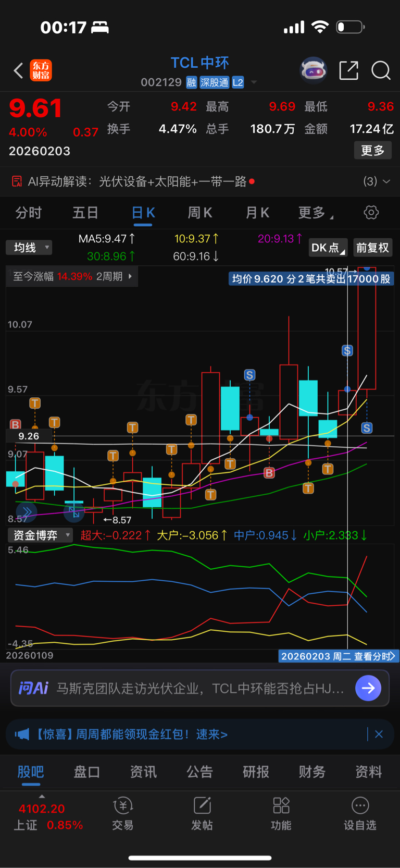Tap the 小户:2.333 value
400x868 pixels.
pos(335,535)
